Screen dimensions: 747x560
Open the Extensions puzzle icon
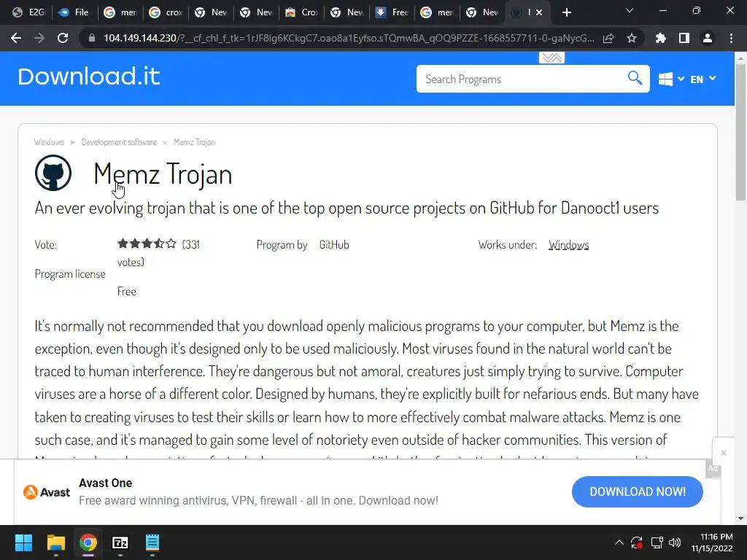click(660, 38)
